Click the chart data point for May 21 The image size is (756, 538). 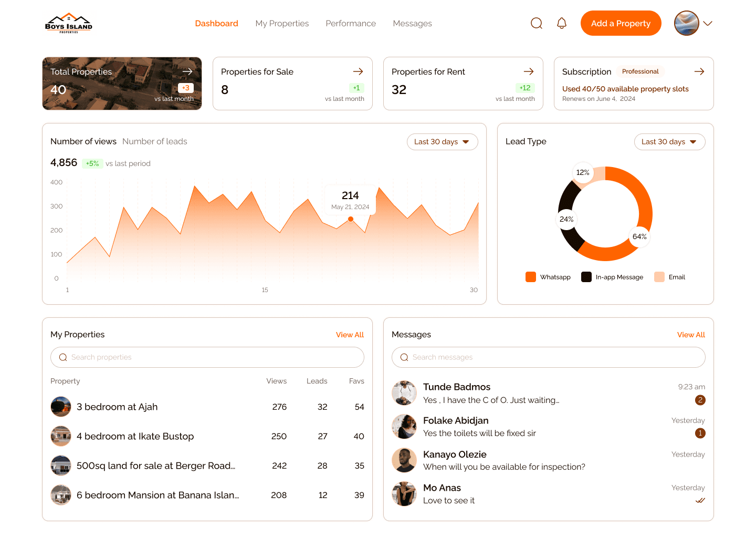tap(351, 219)
